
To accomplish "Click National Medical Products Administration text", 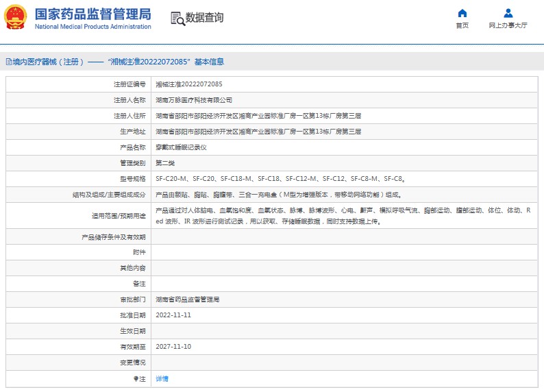I will coord(93,27).
